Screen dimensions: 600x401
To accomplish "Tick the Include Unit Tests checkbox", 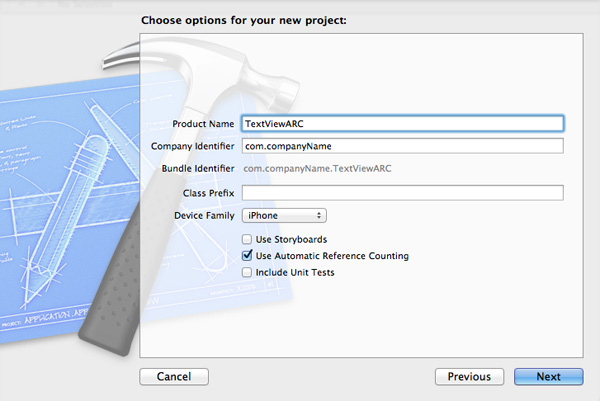I will (x=247, y=272).
